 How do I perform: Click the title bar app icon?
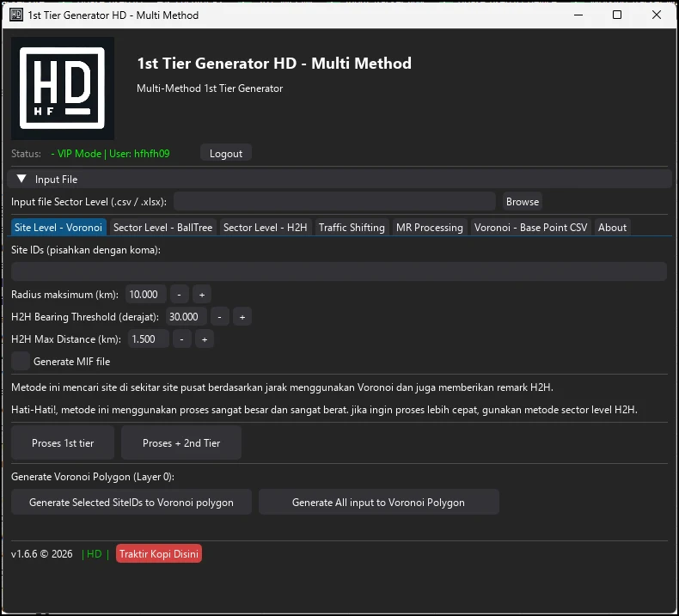tap(16, 15)
